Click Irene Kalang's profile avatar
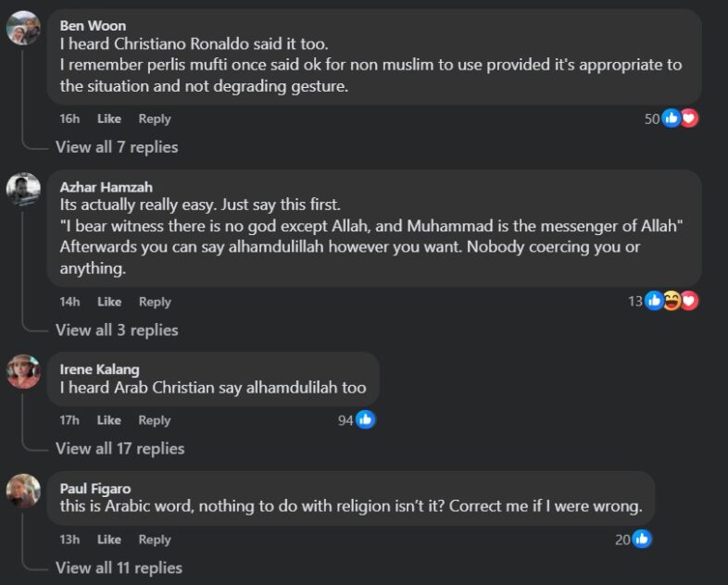 tap(23, 371)
